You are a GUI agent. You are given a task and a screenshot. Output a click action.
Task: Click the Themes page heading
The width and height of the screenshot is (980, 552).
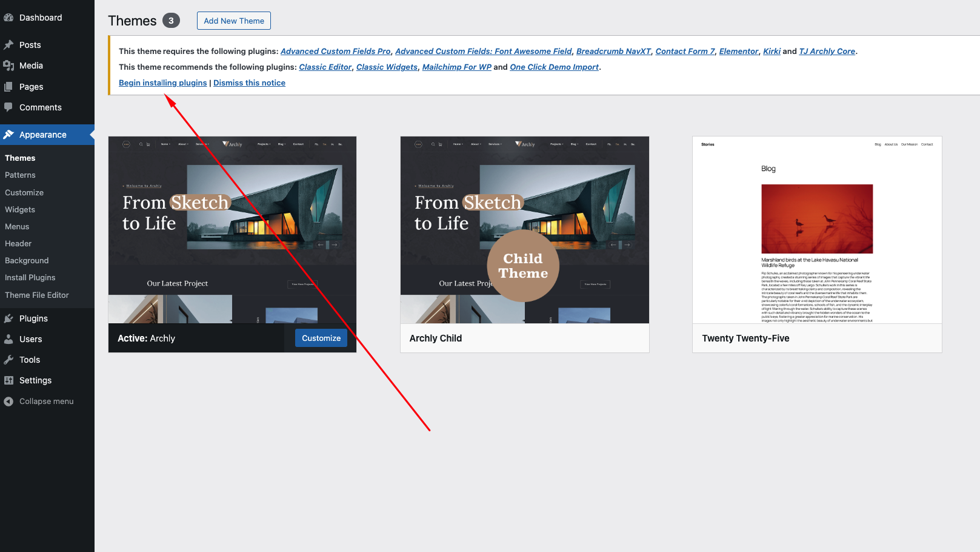[132, 21]
